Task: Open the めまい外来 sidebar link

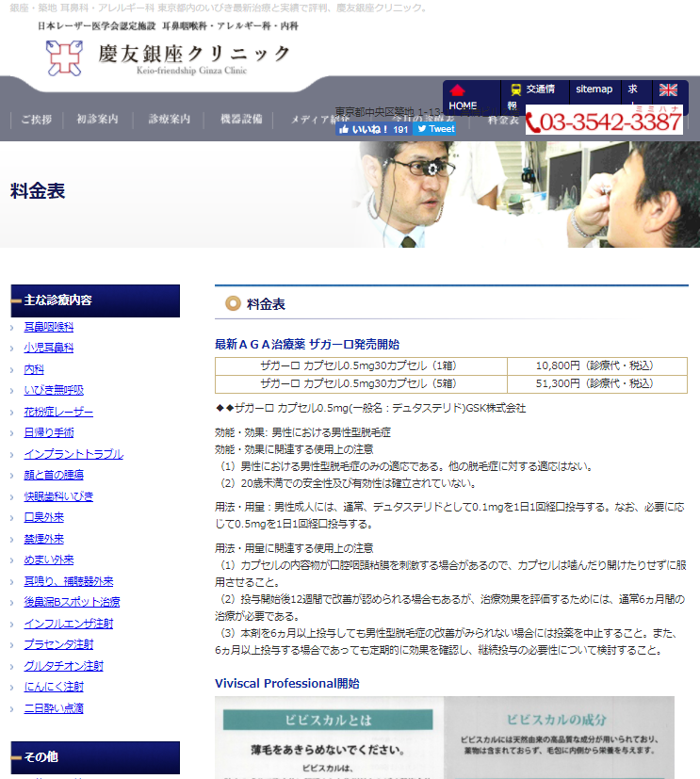Action: [49, 560]
